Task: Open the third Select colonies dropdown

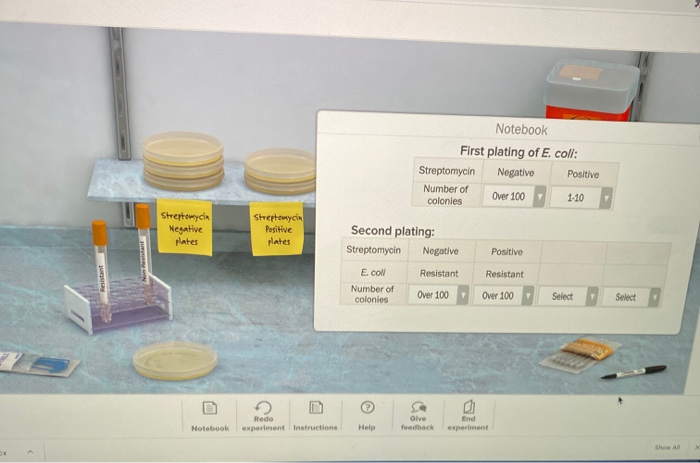Action: point(568,296)
